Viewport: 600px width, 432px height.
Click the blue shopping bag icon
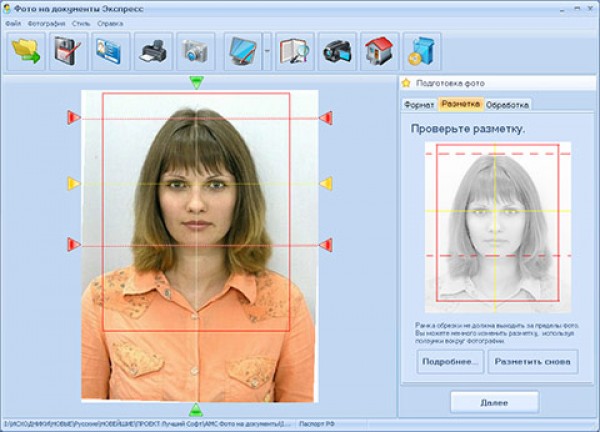421,50
